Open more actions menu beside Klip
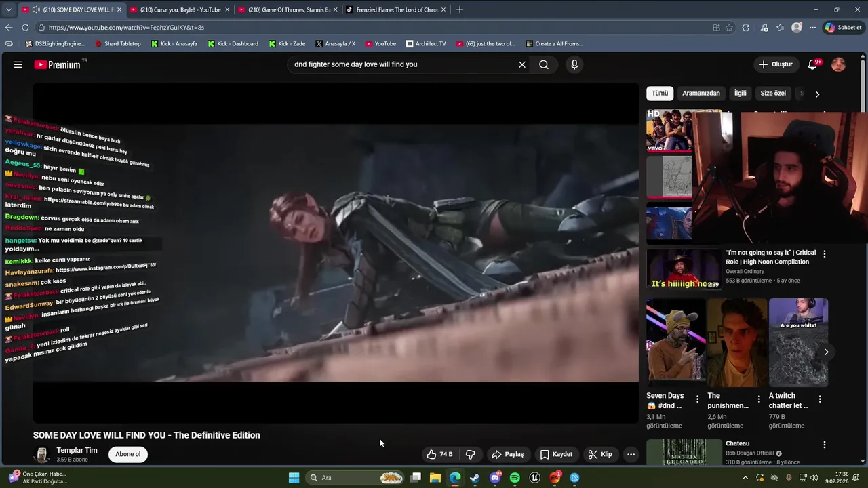868x488 pixels. tap(631, 454)
